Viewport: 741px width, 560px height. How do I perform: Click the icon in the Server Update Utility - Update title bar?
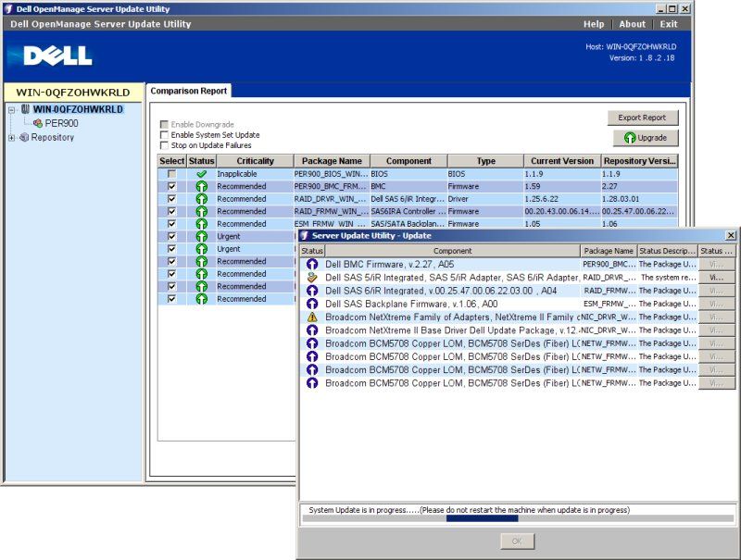point(305,236)
